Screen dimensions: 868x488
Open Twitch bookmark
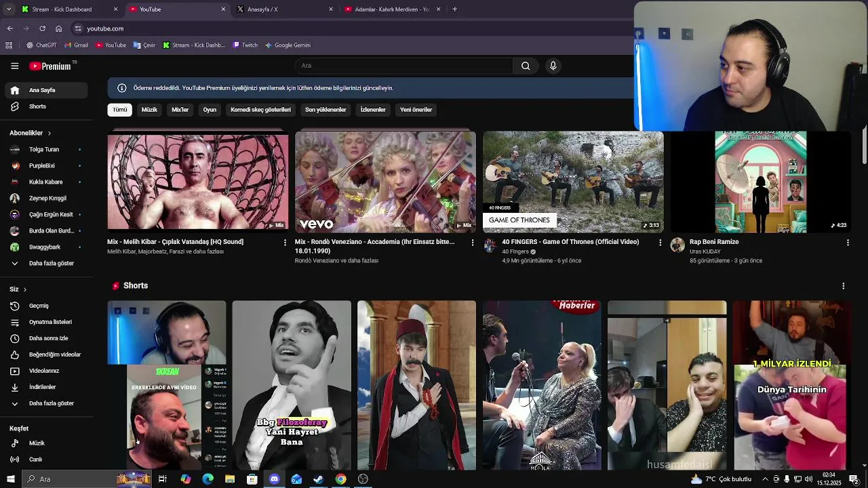point(245,45)
